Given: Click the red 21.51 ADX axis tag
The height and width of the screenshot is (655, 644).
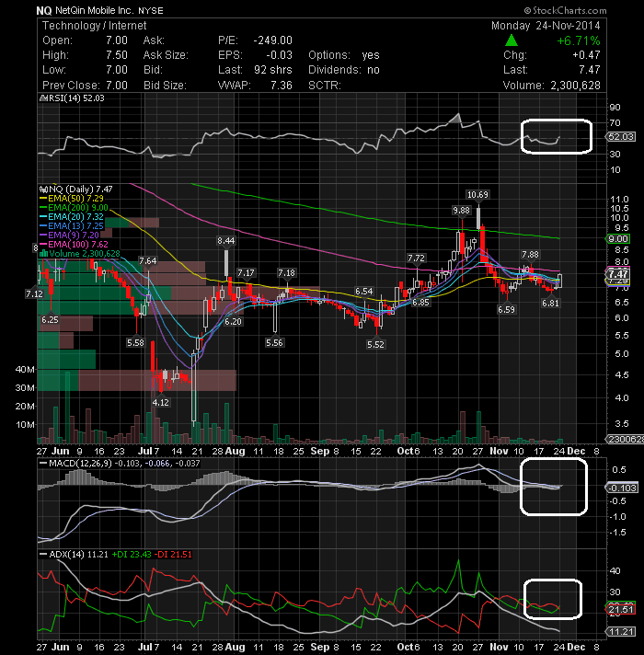Looking at the screenshot, I should tap(621, 610).
